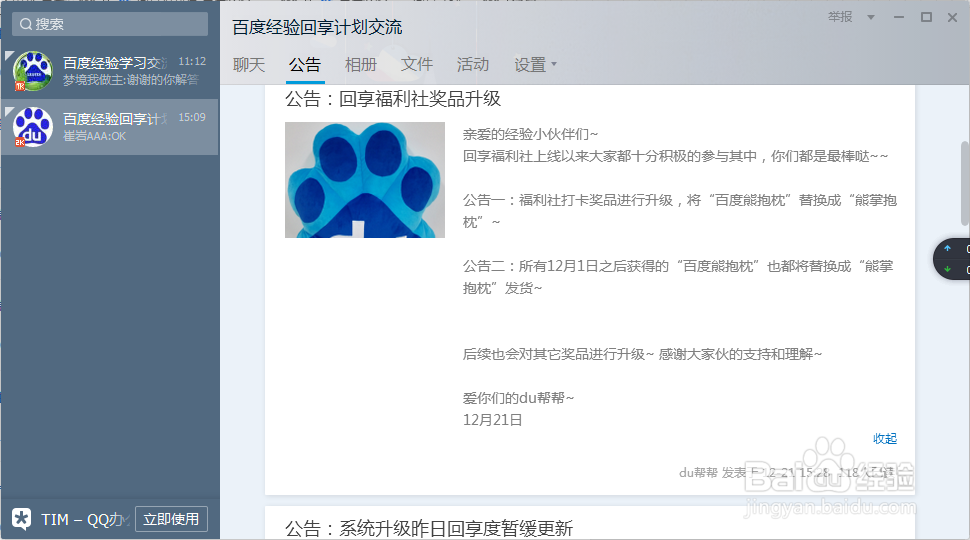Open the 设置 dropdown menu
Screen dimensions: 970x540
pos(535,64)
